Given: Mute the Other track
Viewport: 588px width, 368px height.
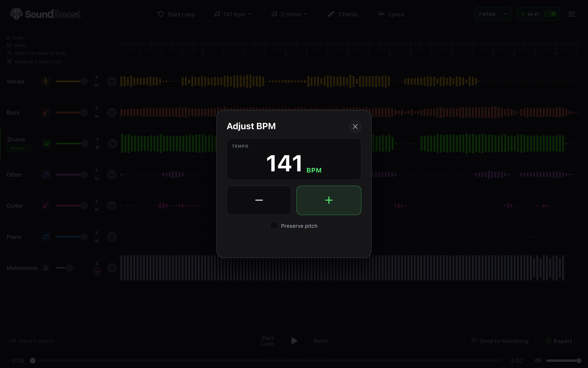Looking at the screenshot, I should click(97, 179).
